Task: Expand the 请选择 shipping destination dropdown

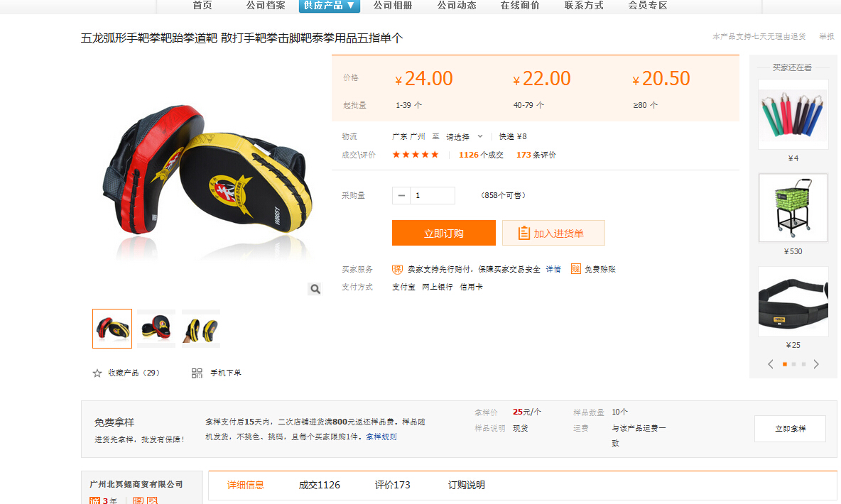Action: coord(465,137)
